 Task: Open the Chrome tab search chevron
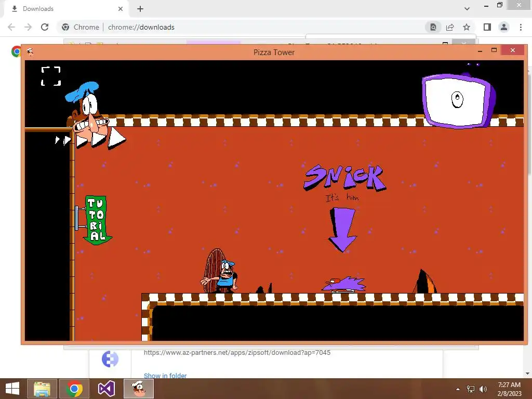(467, 9)
